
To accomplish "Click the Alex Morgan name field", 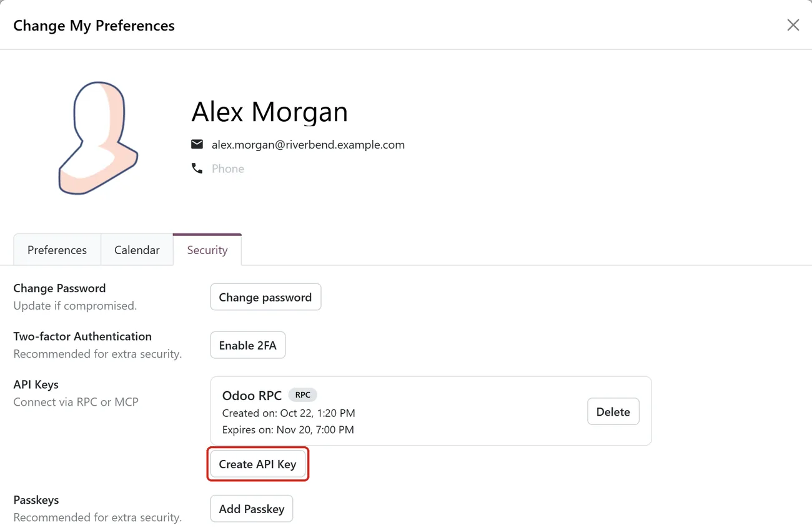I will click(x=269, y=112).
